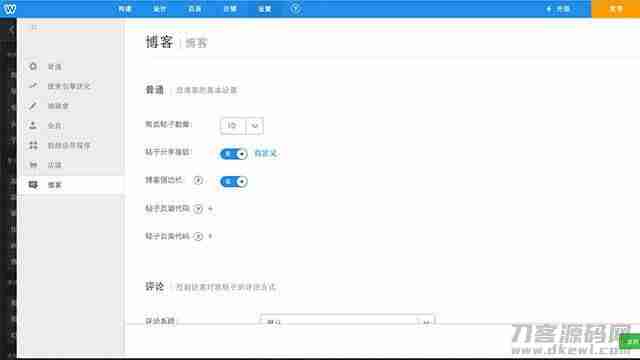Click the back arrow in the dark left strip
Viewport: 640px width, 360px height.
(11, 29)
